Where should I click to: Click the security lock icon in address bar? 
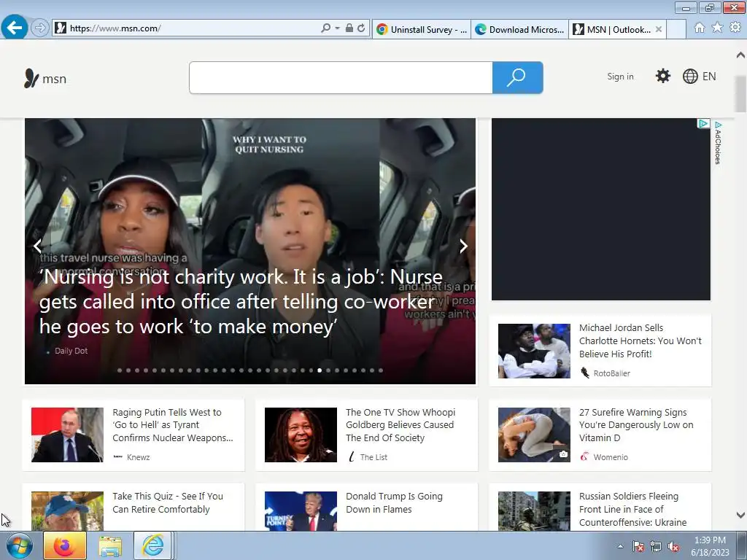pyautogui.click(x=349, y=28)
